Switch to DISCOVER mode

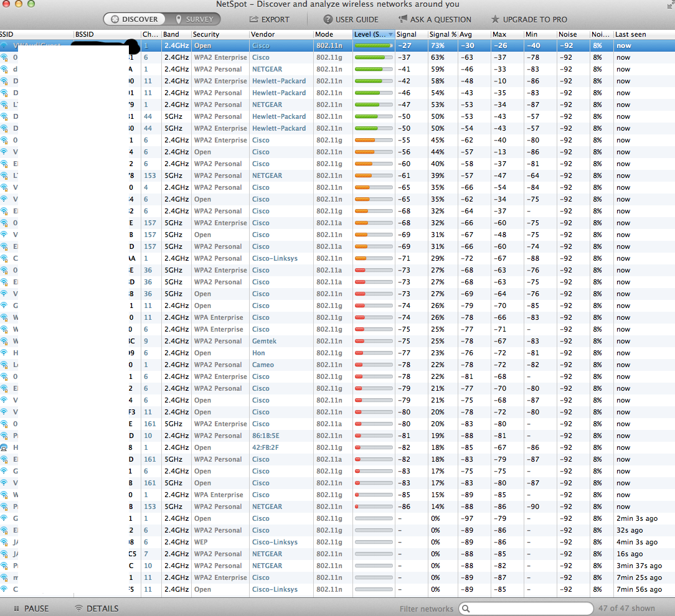click(x=135, y=19)
